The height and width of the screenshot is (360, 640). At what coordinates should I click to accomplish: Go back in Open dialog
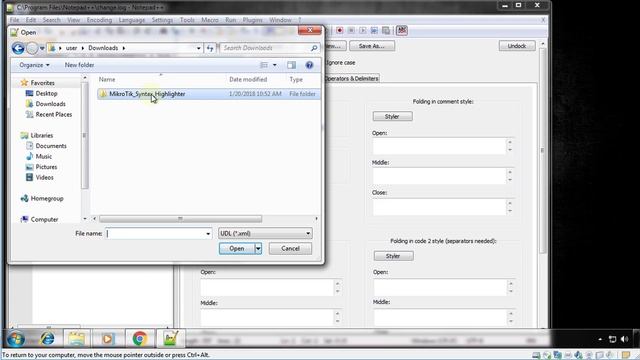tap(18, 48)
